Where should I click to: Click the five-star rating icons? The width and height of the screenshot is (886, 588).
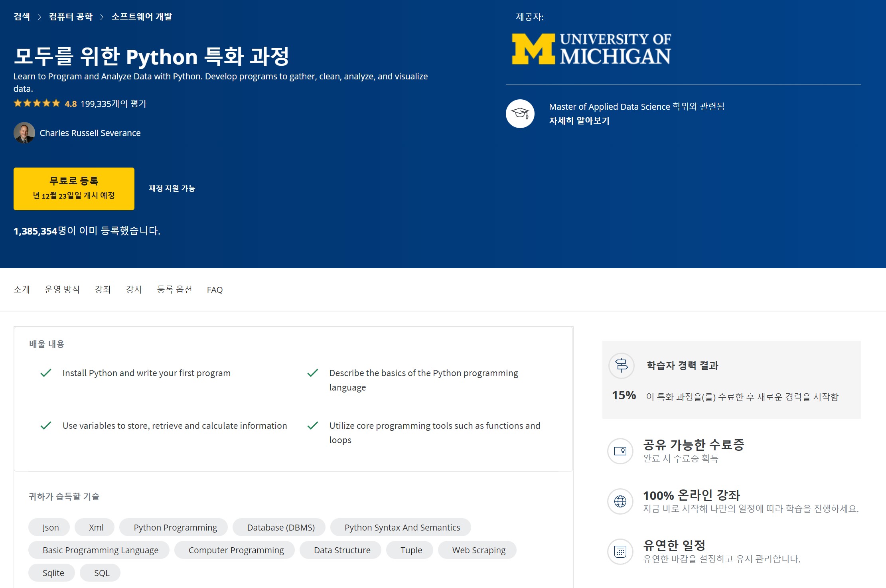37,103
